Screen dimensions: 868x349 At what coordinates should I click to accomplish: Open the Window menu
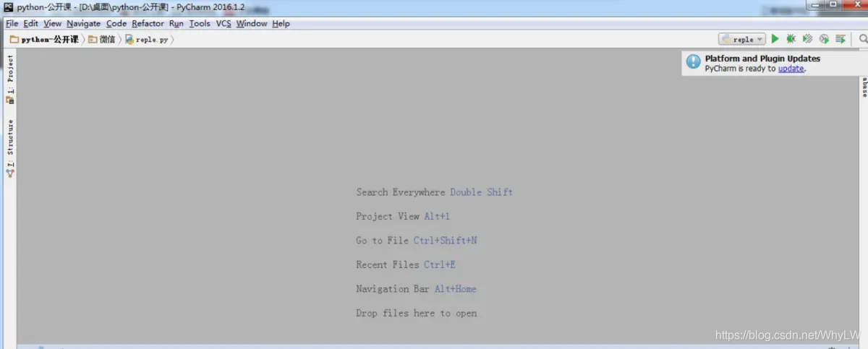click(x=251, y=23)
